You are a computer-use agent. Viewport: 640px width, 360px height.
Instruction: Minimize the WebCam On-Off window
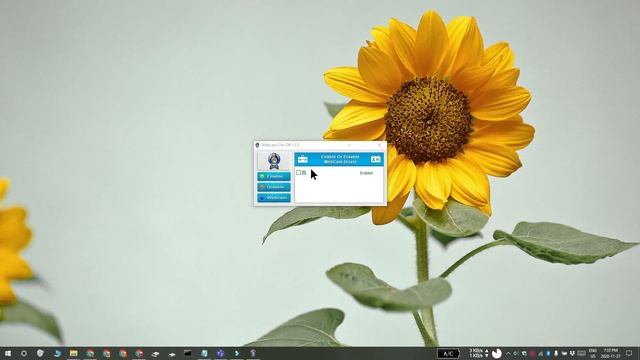tap(349, 145)
